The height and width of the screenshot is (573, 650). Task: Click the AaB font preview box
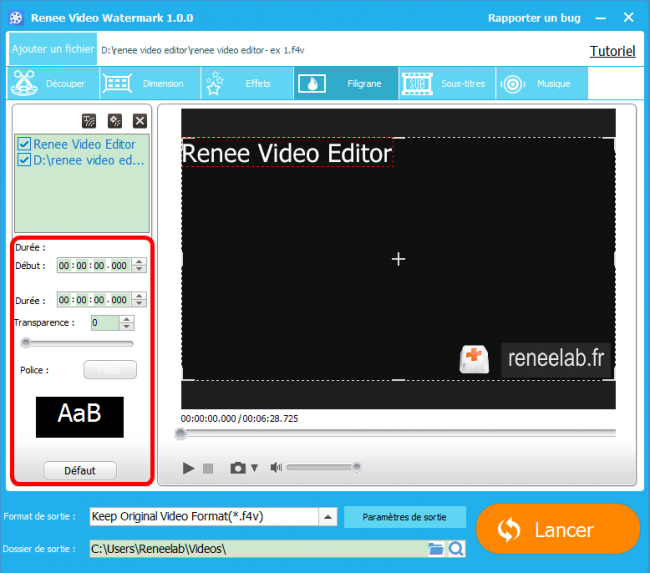pyautogui.click(x=80, y=417)
